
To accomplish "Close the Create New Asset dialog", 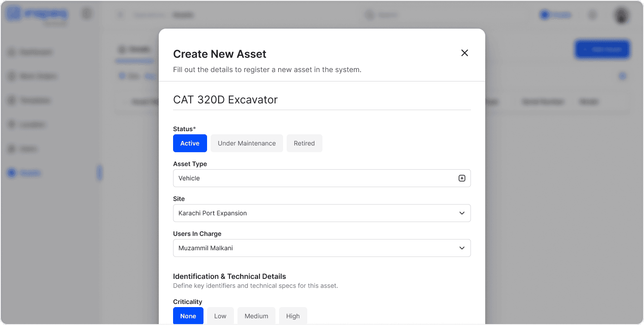I will [465, 53].
